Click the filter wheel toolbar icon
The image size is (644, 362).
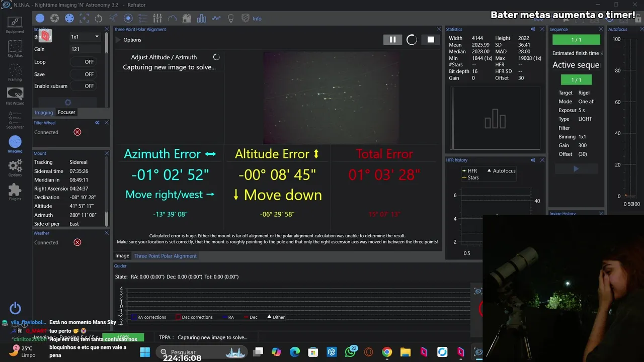69,19
